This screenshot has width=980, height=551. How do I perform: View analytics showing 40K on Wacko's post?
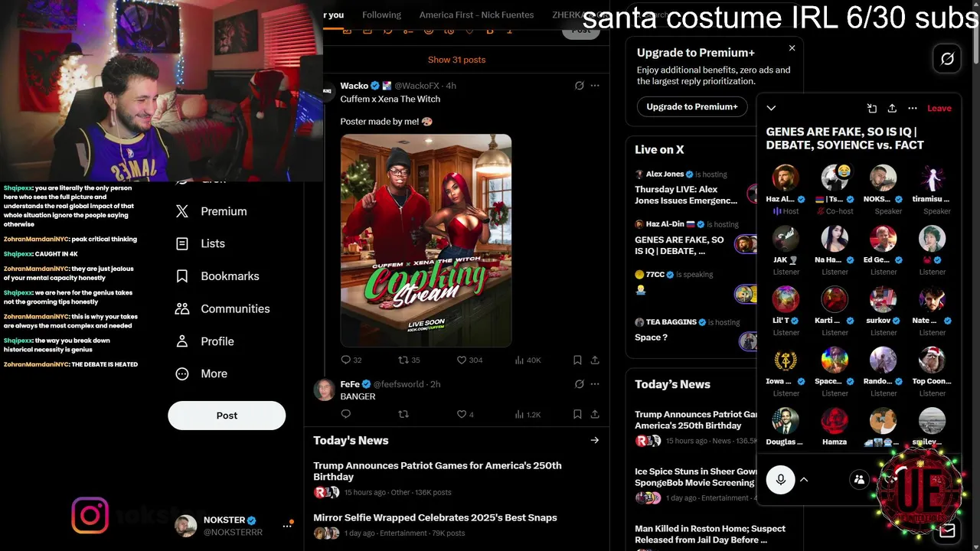528,360
